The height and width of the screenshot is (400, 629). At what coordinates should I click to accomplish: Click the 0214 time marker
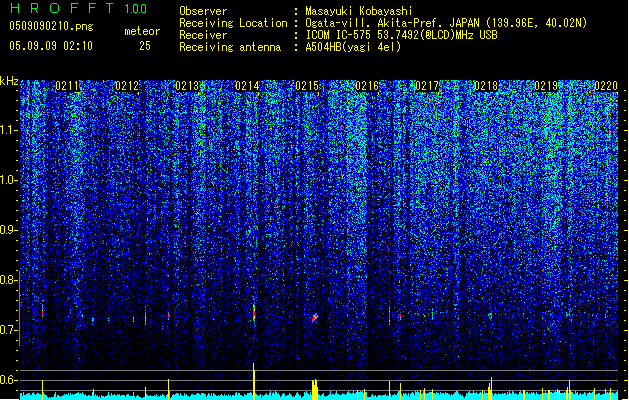(x=247, y=86)
